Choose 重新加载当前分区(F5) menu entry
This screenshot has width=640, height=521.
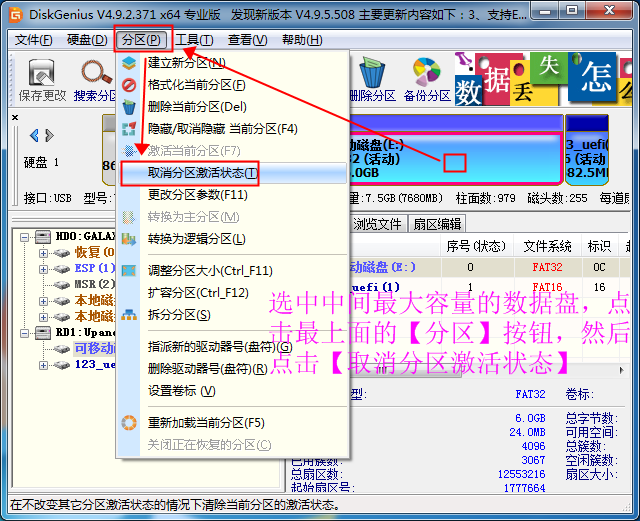[233, 423]
